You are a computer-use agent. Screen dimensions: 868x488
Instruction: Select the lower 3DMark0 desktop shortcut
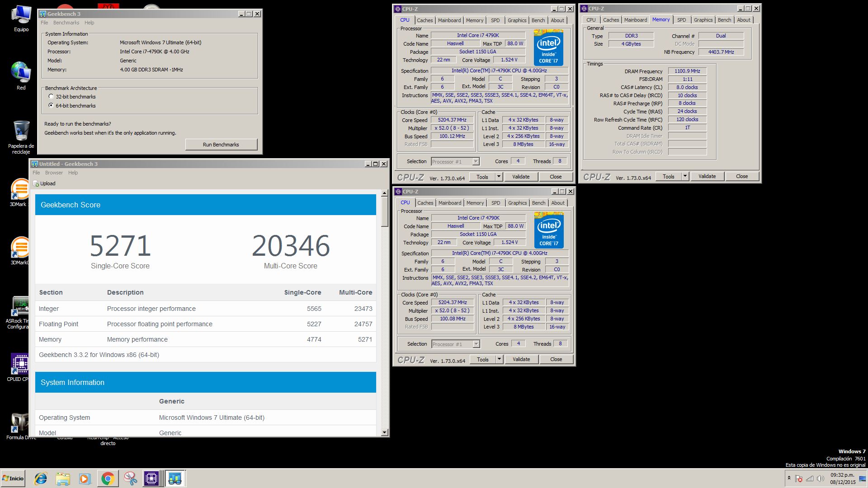tap(20, 251)
